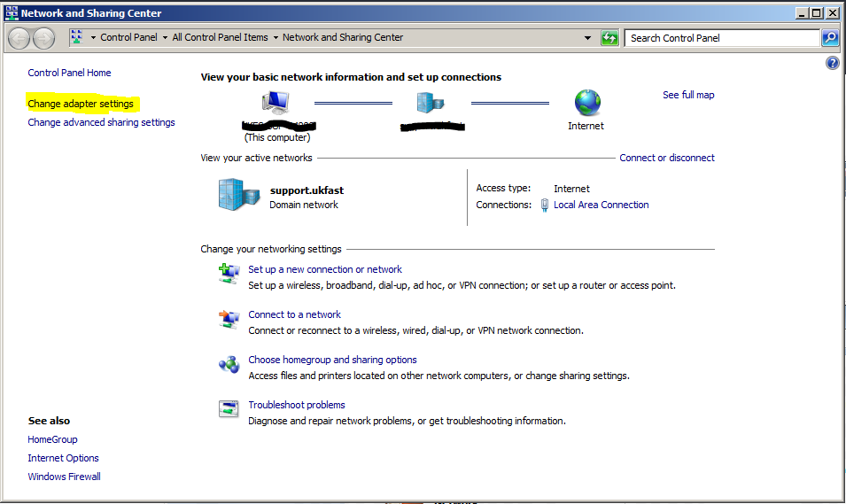Click the Internet globe icon

click(x=586, y=103)
